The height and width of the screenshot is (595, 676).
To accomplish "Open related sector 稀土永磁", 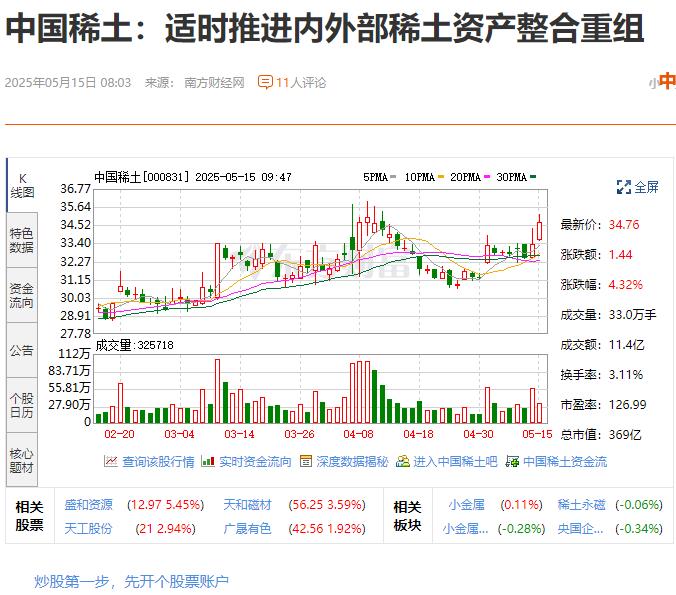I will click(x=582, y=504).
